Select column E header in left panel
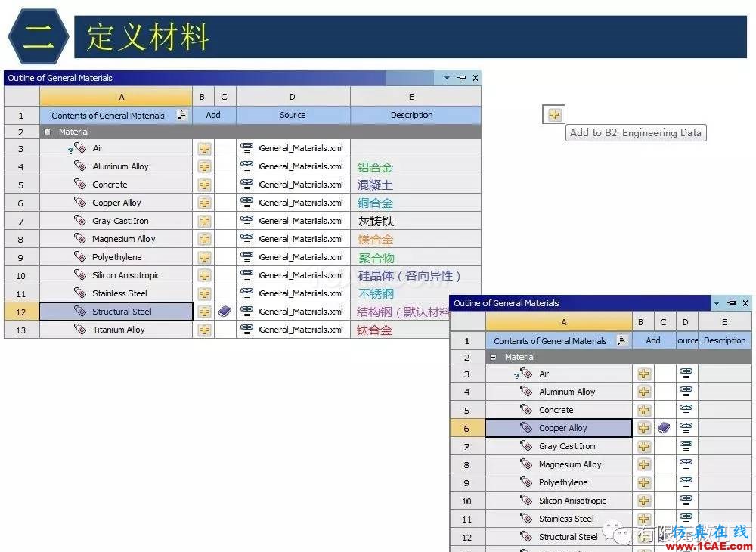 (416, 97)
